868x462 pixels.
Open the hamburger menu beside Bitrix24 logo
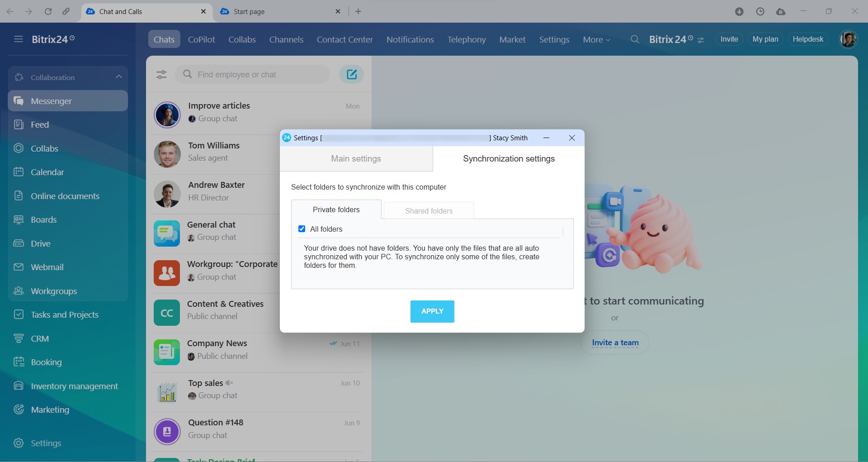point(19,39)
